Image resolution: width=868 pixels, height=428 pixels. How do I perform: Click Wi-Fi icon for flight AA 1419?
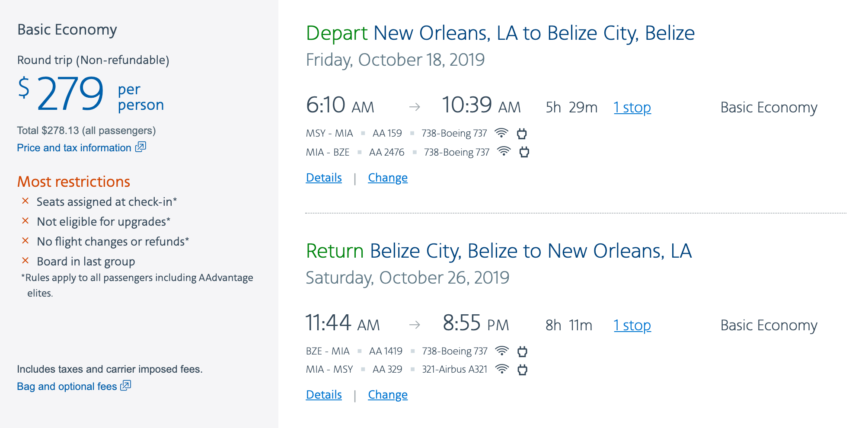[x=502, y=351]
